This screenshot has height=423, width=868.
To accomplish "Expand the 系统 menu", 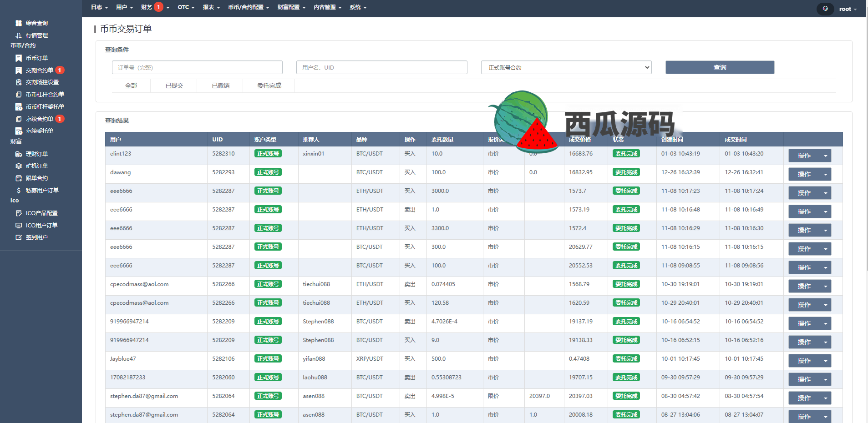I will pyautogui.click(x=358, y=7).
